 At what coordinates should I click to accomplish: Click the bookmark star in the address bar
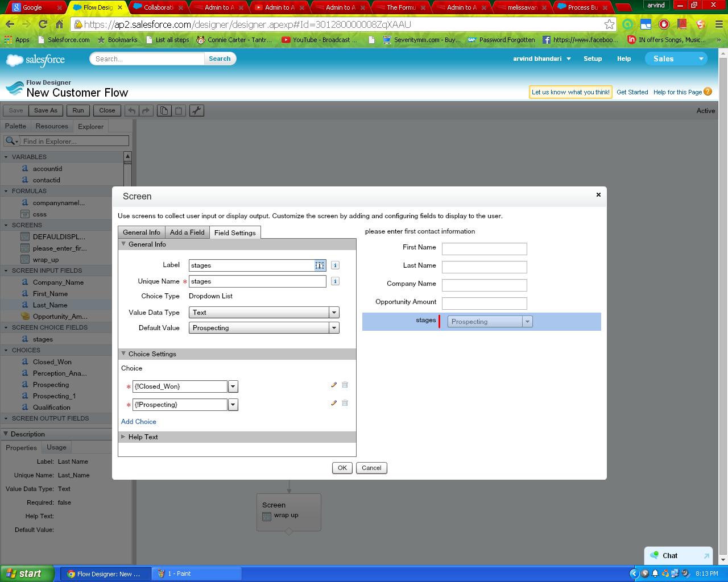pyautogui.click(x=609, y=24)
